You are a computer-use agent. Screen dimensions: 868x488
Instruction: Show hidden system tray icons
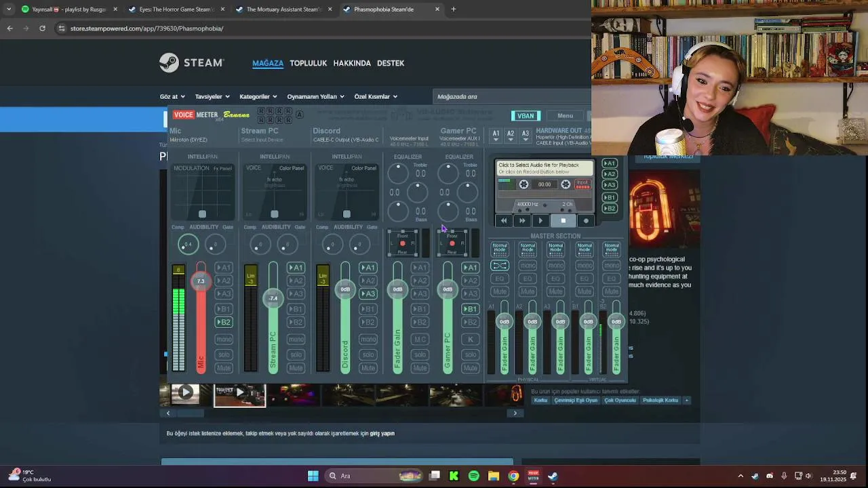pos(741,476)
